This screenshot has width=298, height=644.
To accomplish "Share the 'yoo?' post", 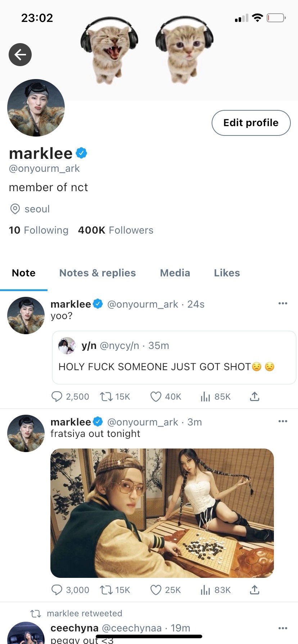I will point(254,396).
